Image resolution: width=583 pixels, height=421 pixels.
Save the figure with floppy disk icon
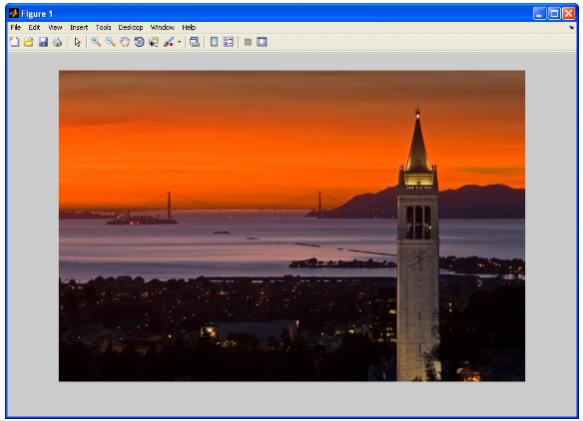click(43, 42)
